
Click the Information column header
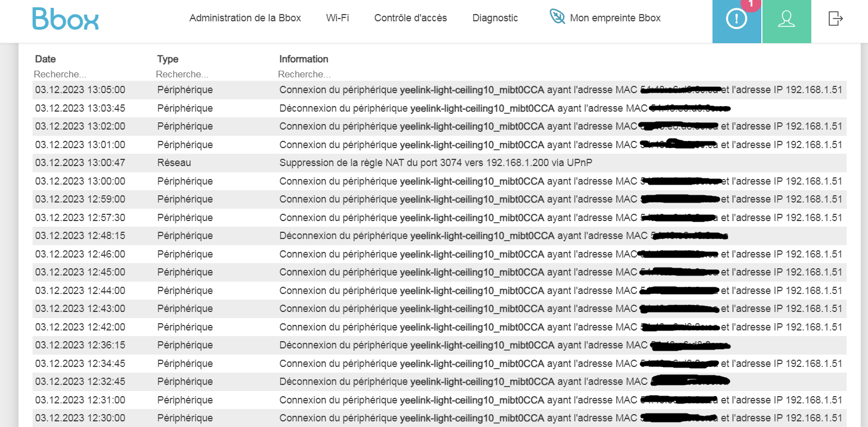coord(304,59)
